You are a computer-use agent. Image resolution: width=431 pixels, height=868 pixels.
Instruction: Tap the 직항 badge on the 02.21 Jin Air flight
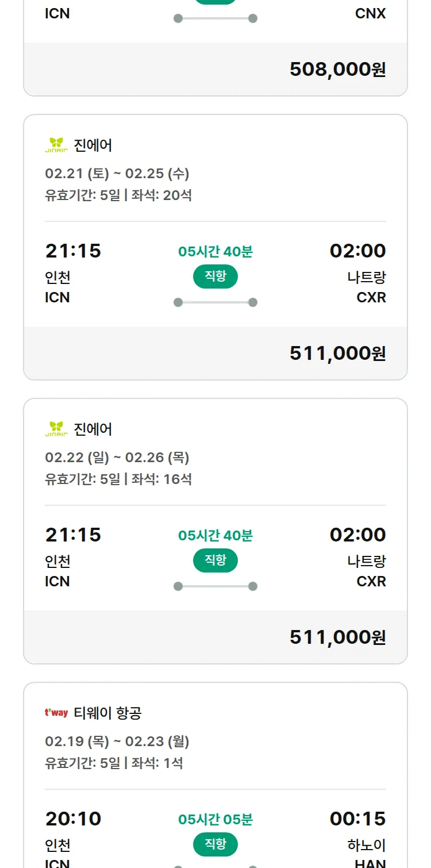click(x=215, y=276)
